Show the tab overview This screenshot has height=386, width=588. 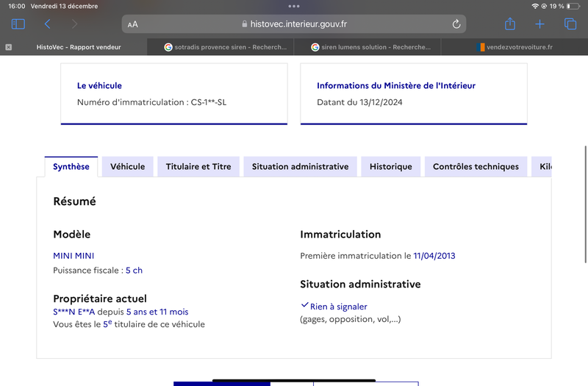pyautogui.click(x=570, y=24)
